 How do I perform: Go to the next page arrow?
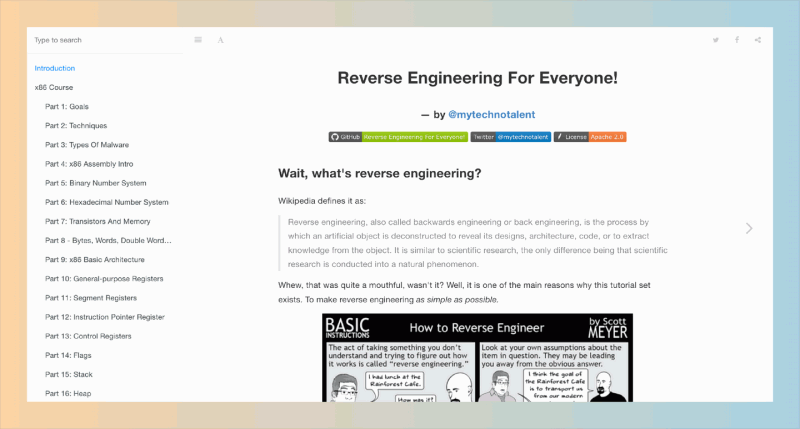coord(748,228)
